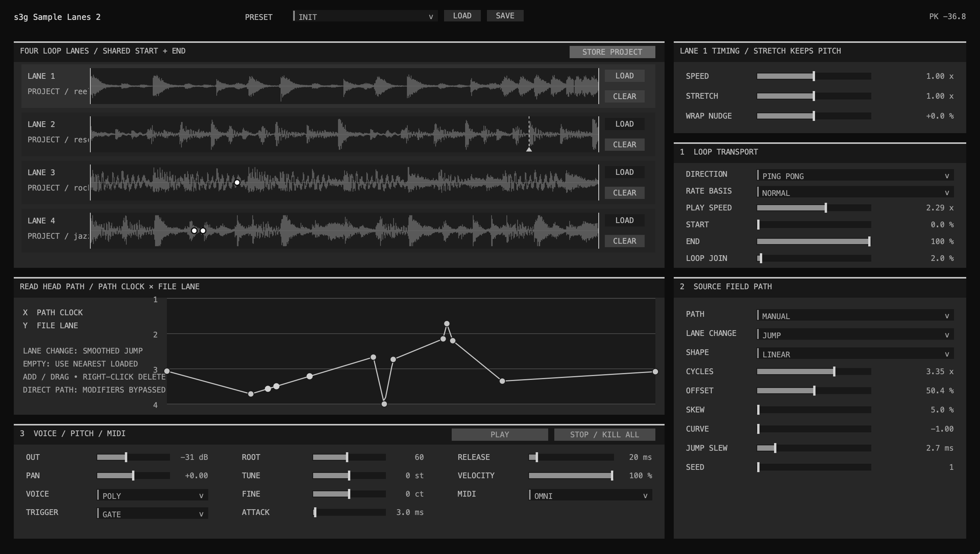Adjust the CURVE slider
This screenshot has height=554, width=980.
(x=814, y=429)
